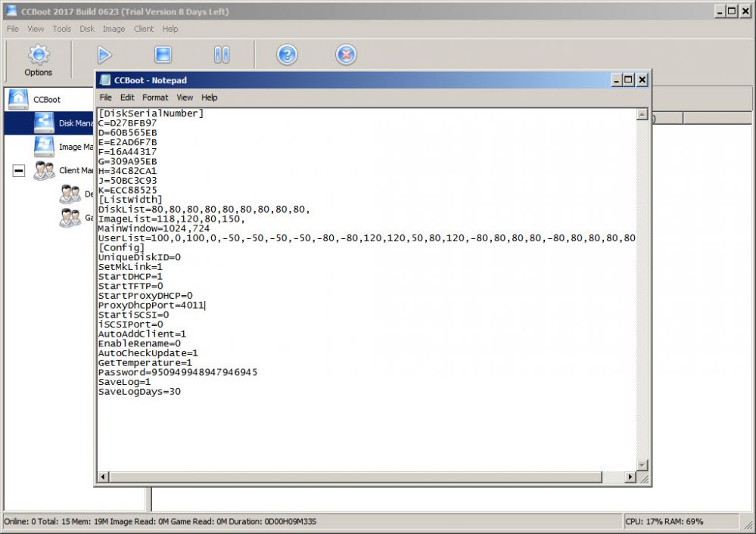Click the first client group under Client Manager
The width and height of the screenshot is (756, 534).
tap(70, 195)
